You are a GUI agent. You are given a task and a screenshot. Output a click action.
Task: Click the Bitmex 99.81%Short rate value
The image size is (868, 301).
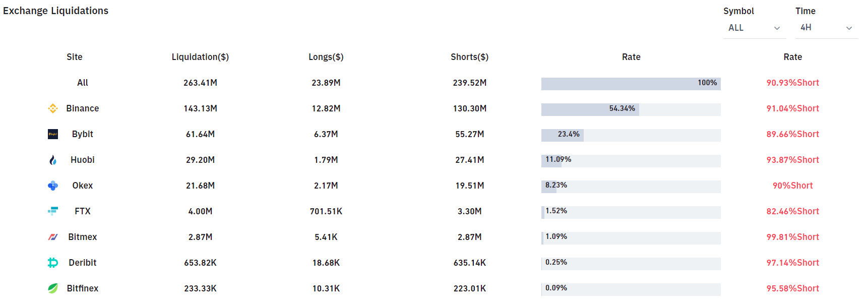click(792, 237)
